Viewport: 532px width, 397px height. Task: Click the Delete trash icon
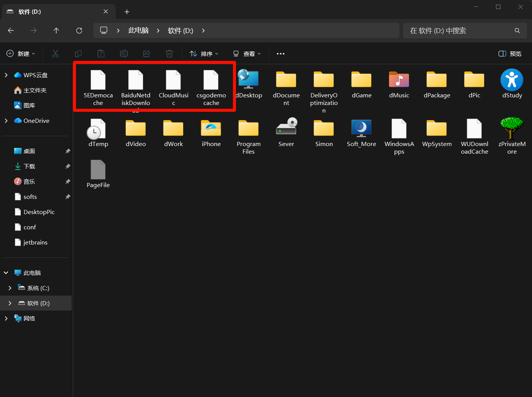169,54
